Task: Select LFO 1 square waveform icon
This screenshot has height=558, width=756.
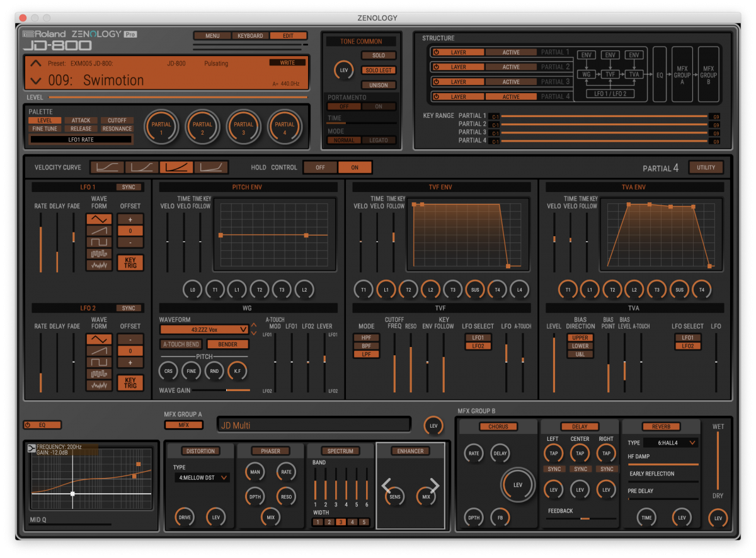Action: point(100,242)
